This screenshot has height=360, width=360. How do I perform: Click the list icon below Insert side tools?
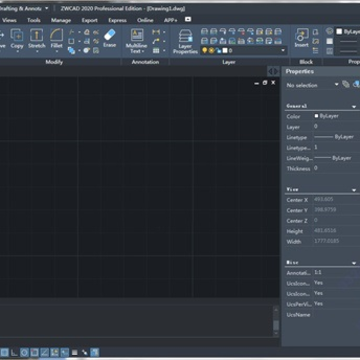tap(316, 51)
